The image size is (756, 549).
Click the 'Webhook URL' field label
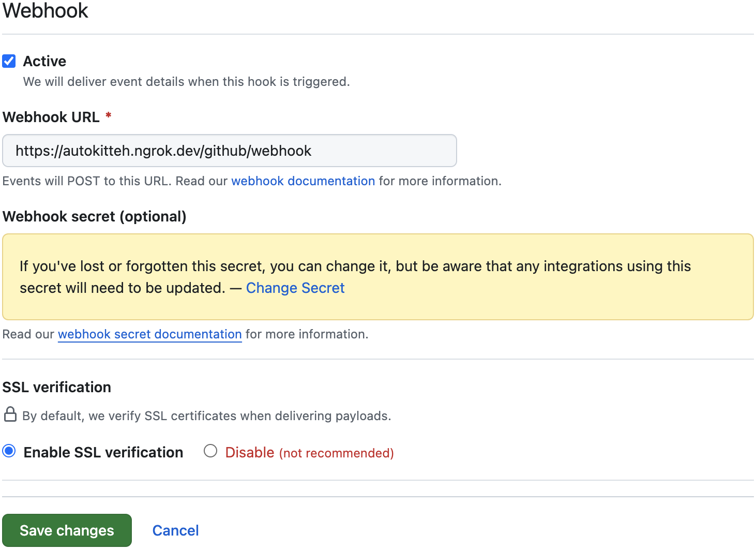click(x=51, y=117)
